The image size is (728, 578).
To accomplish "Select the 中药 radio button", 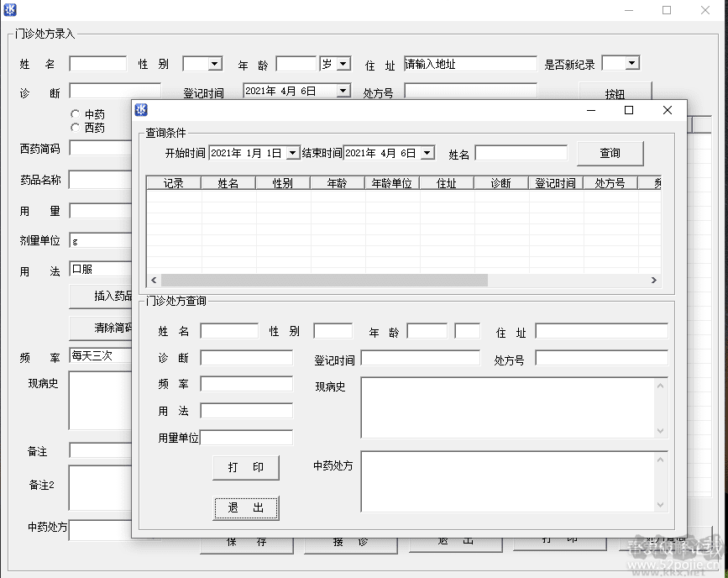I will point(76,114).
